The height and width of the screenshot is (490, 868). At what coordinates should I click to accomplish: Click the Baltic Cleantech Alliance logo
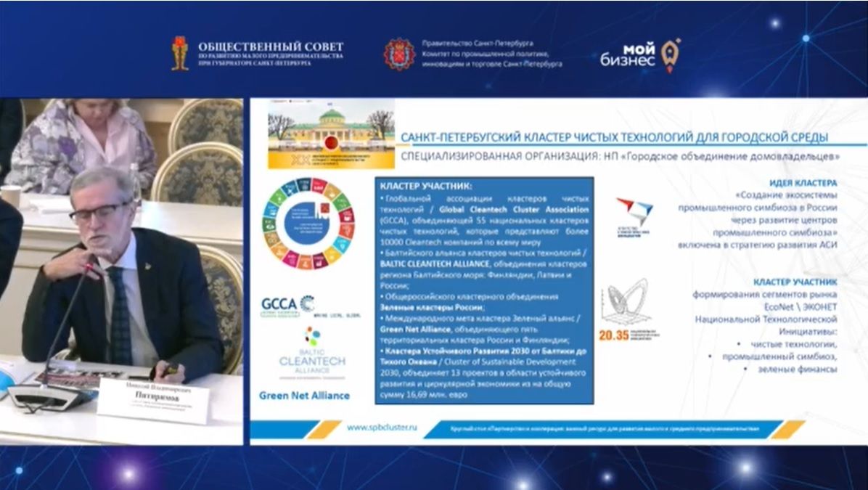click(x=311, y=354)
